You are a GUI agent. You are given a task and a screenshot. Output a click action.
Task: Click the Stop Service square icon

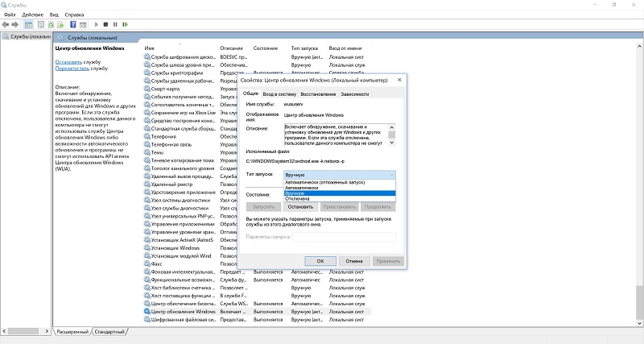[x=105, y=25]
